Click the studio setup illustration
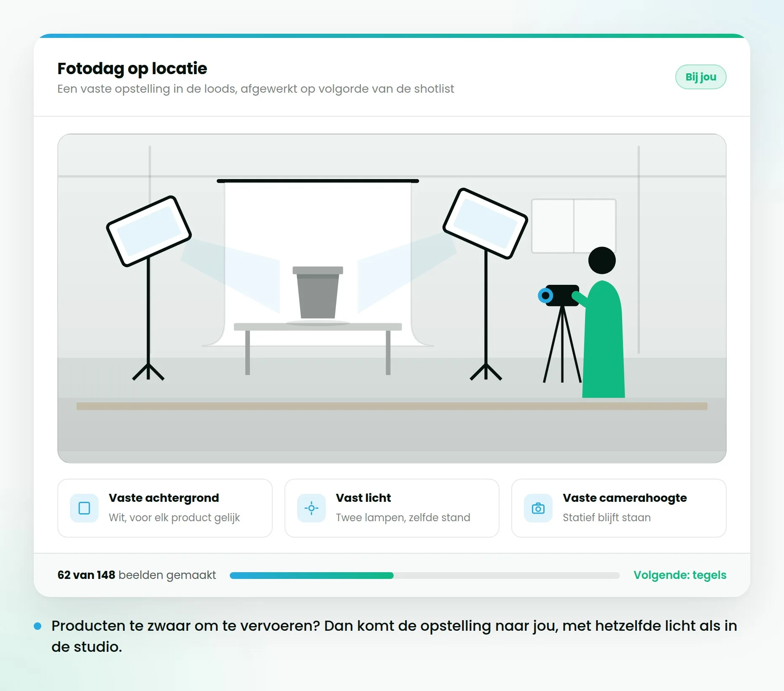Screen dimensions: 784x691 (392, 298)
